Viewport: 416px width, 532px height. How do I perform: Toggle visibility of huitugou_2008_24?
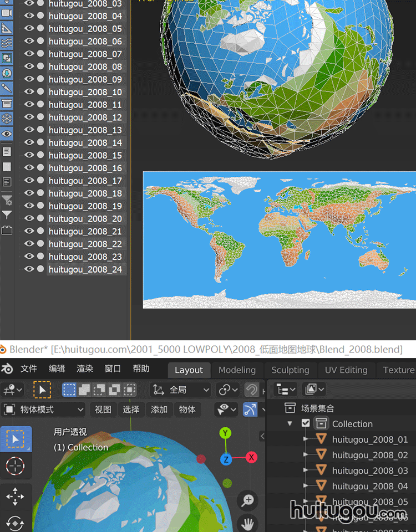pyautogui.click(x=29, y=269)
